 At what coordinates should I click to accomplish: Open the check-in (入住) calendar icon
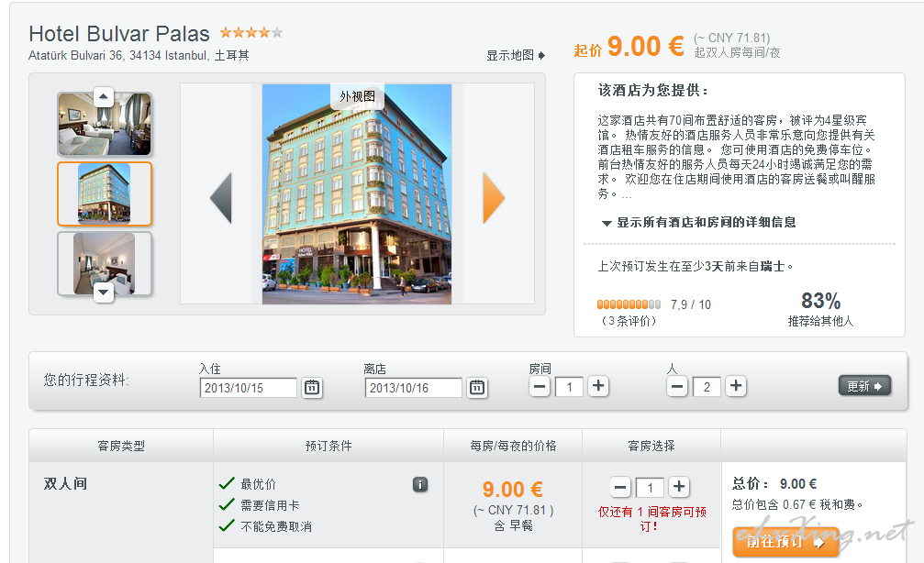(312, 388)
